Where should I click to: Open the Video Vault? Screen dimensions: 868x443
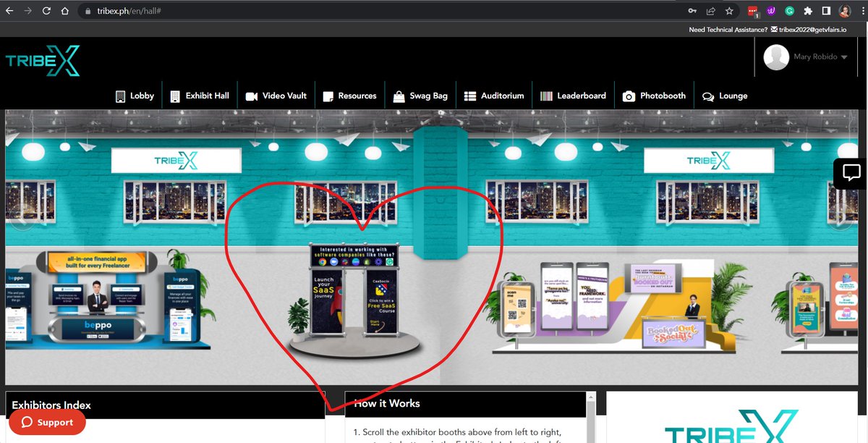click(276, 96)
